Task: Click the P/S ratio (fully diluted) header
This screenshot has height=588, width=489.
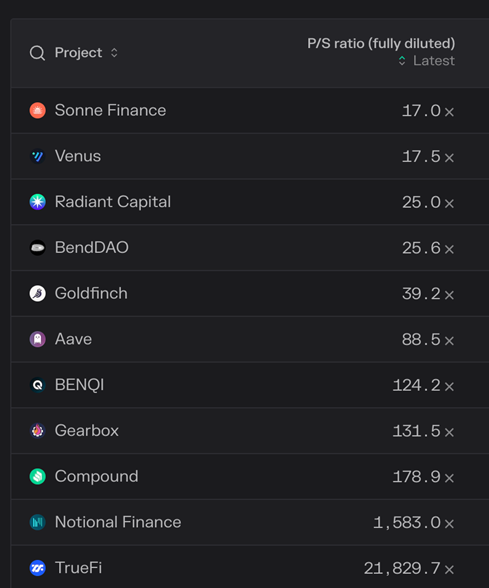Action: click(381, 44)
